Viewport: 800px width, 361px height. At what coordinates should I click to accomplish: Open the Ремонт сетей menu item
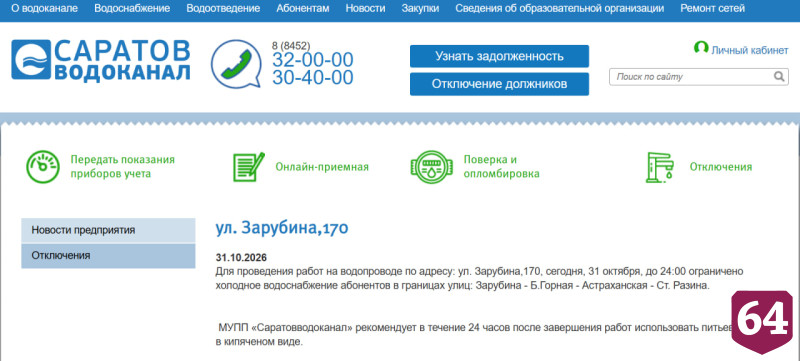pyautogui.click(x=712, y=9)
